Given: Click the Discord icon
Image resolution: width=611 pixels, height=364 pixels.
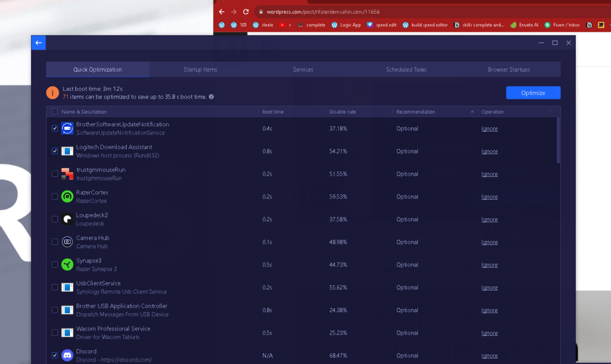Looking at the screenshot, I should point(67,355).
